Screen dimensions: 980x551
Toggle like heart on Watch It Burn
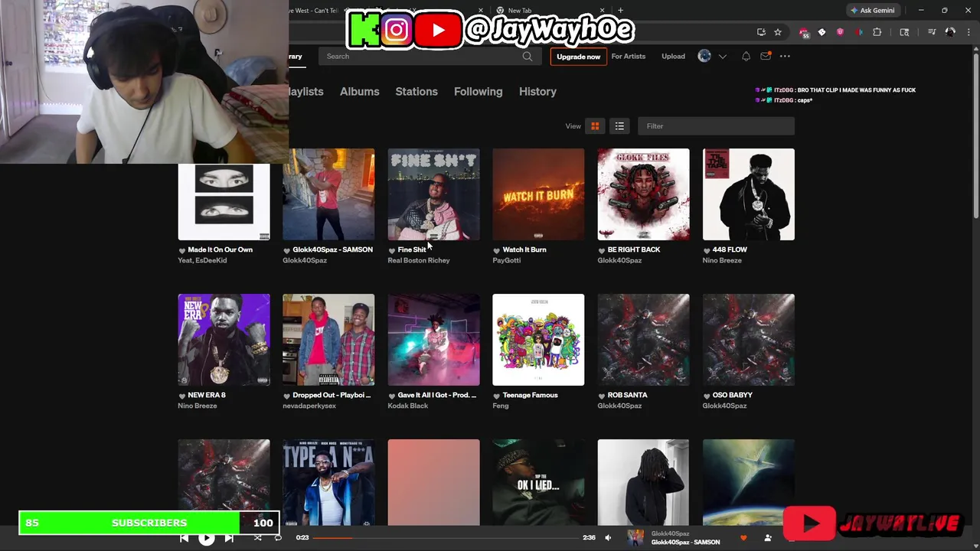coord(497,250)
